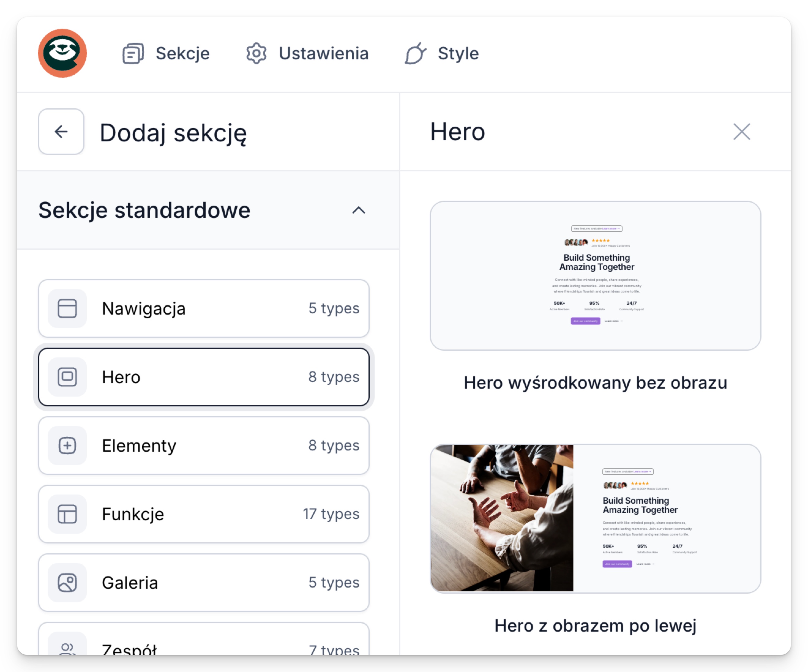Click the '8 types' count on Elementy

334,446
